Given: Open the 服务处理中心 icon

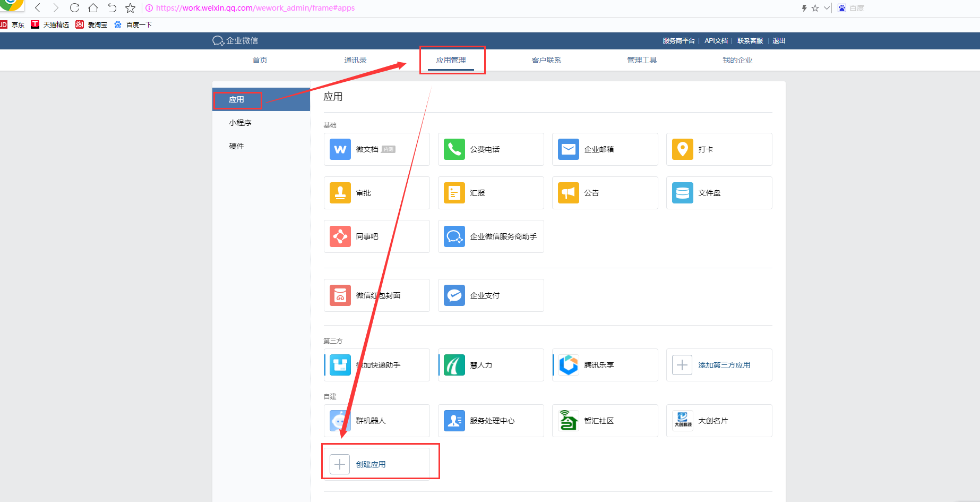Looking at the screenshot, I should click(x=454, y=421).
